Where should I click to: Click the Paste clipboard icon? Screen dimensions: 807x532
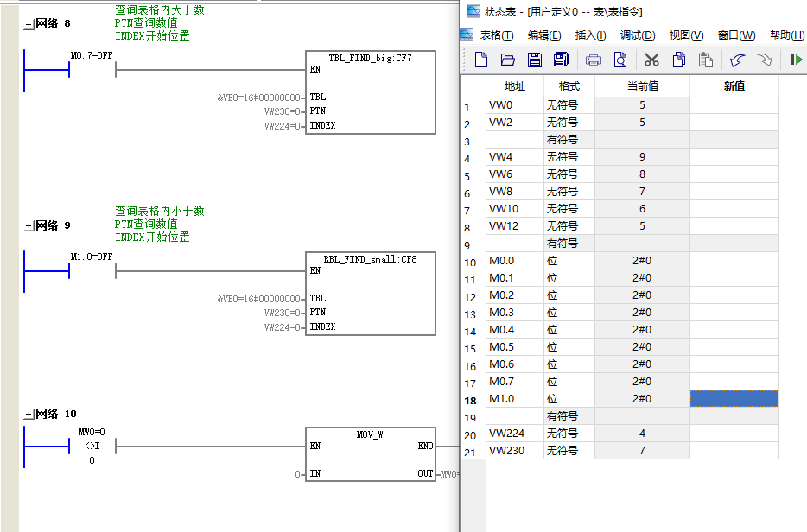[x=706, y=60]
